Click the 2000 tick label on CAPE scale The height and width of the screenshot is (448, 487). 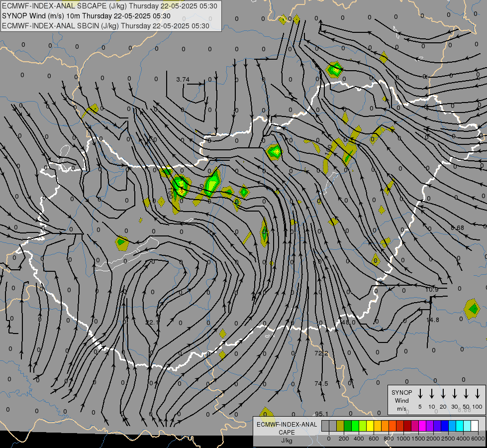433,439
